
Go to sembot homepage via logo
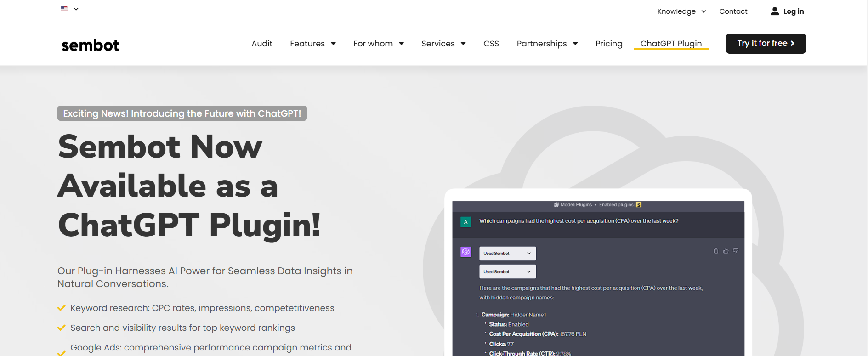pos(90,45)
